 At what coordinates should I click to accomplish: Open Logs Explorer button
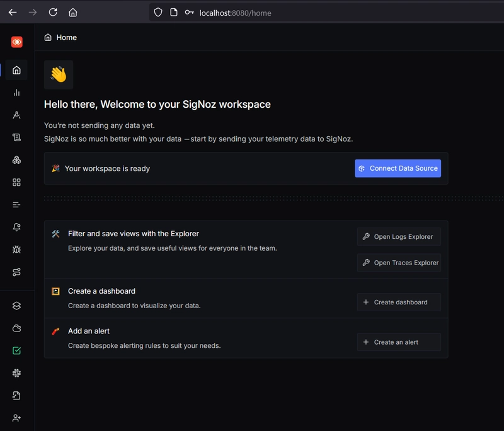pos(399,237)
